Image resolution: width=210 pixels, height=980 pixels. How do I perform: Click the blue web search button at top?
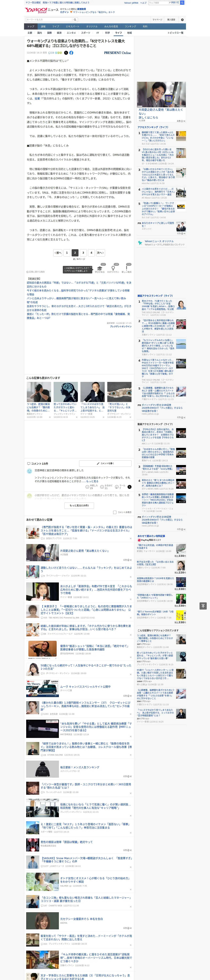pyautogui.click(x=182, y=3)
